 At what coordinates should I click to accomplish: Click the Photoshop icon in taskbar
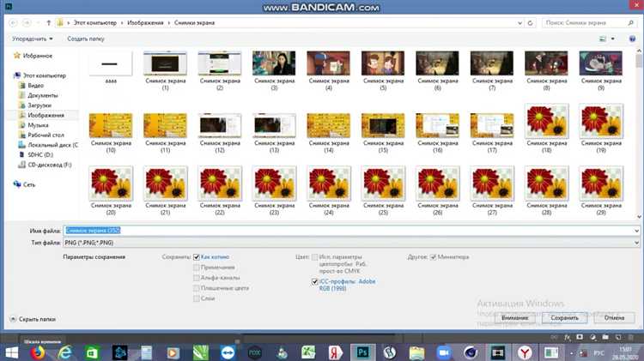(x=363, y=352)
